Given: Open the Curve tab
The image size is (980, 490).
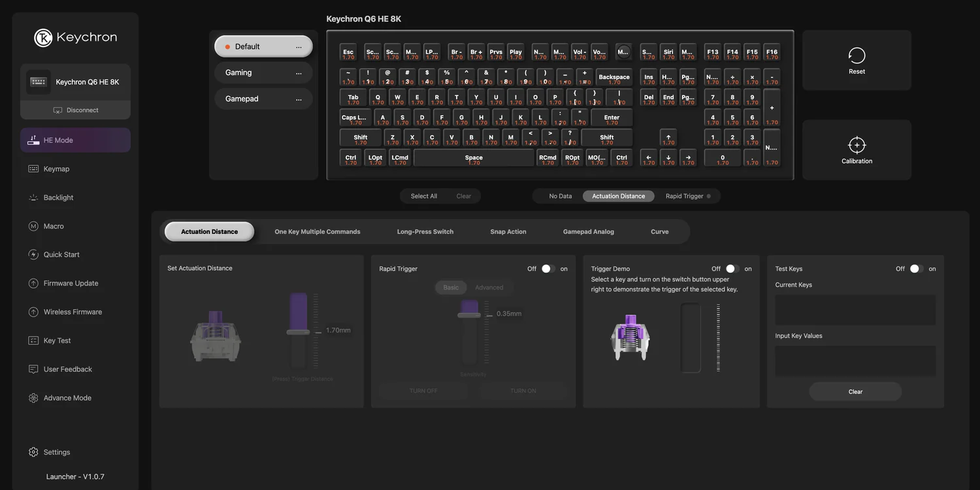Looking at the screenshot, I should (x=660, y=231).
